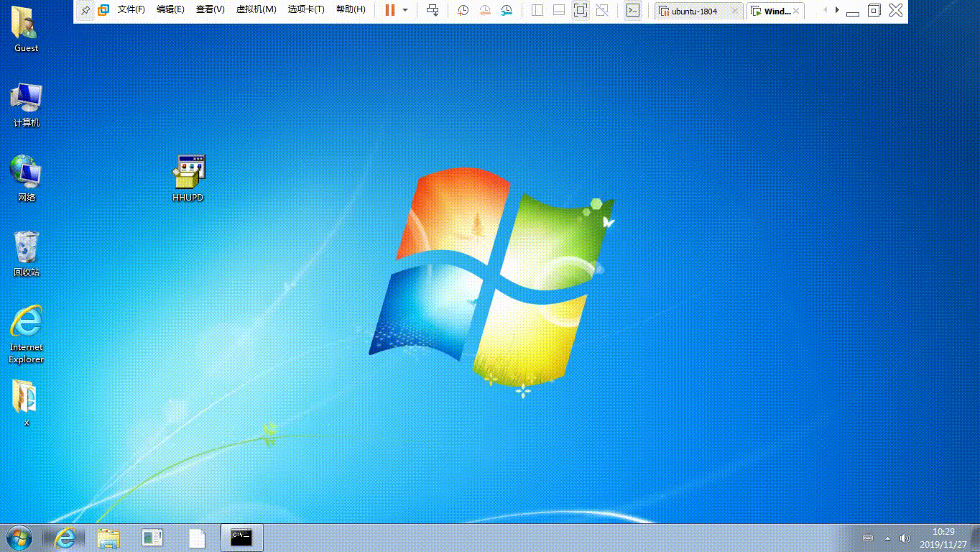This screenshot has height=552, width=980.
Task: Toggle full screen mode
Action: coord(581,10)
